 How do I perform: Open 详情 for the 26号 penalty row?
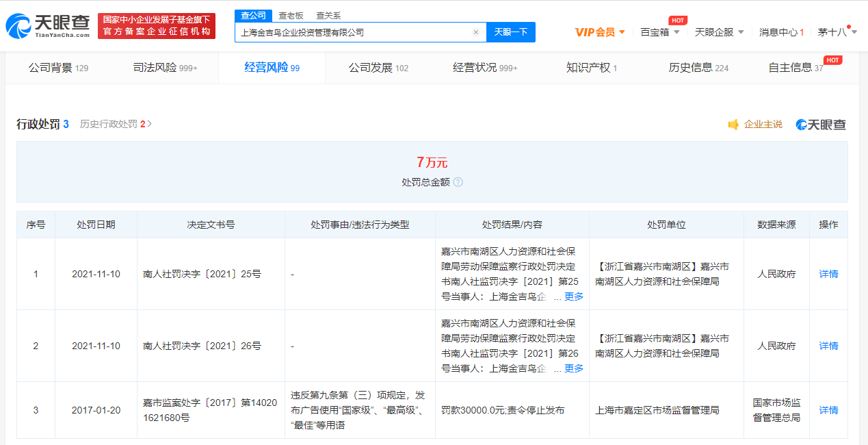click(828, 346)
